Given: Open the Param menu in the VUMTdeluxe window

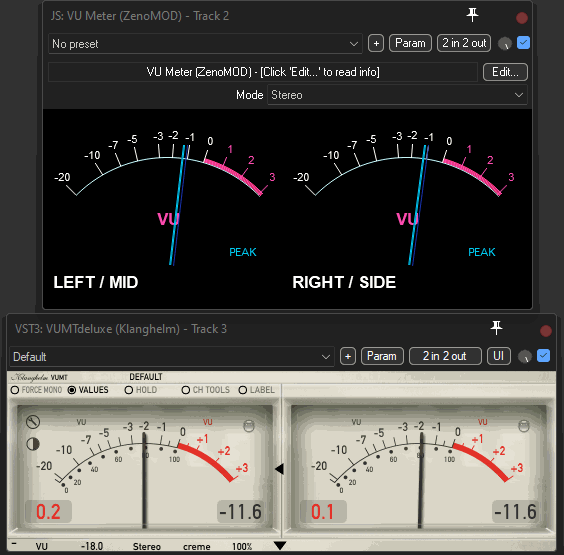Looking at the screenshot, I should click(x=382, y=356).
